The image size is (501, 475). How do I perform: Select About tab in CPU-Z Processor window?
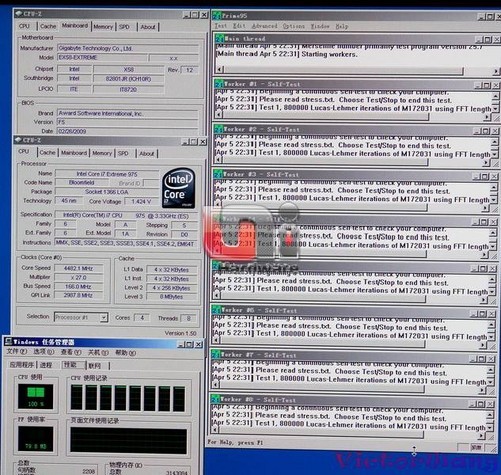tap(147, 153)
